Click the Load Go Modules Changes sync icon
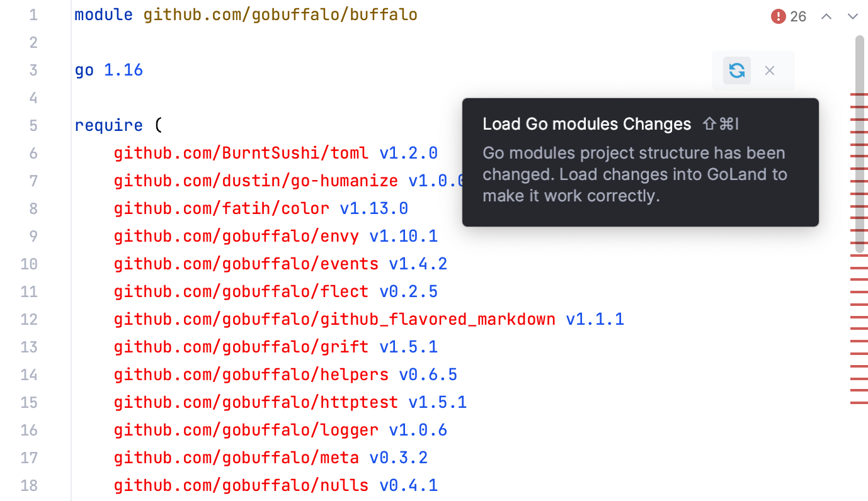The height and width of the screenshot is (501, 868). (x=736, y=70)
